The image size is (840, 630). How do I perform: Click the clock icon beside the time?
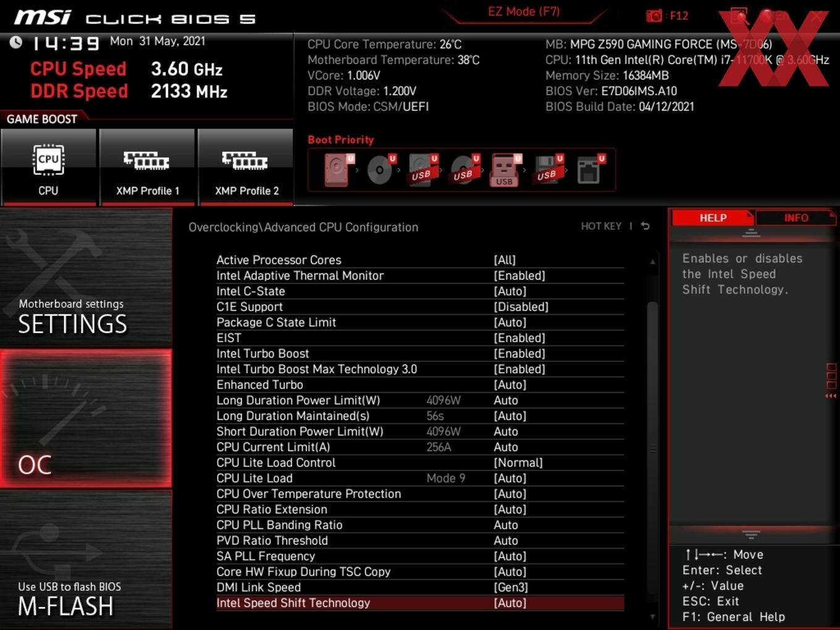[16, 42]
